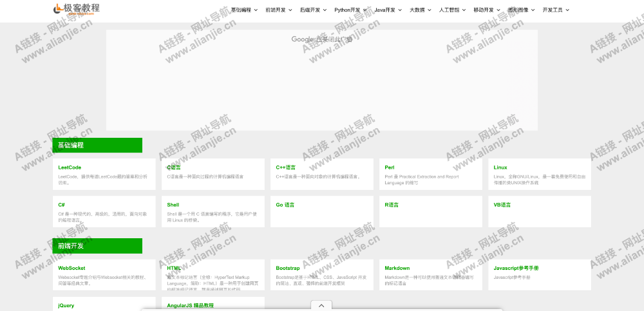Viewport: 644px width, 311px height.
Task: Open the Linux tutorial card
Action: (x=500, y=167)
